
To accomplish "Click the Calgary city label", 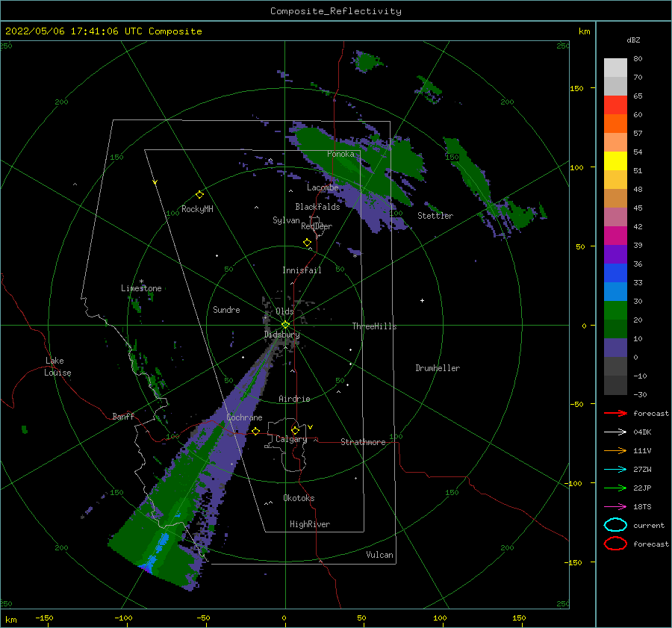I will [291, 439].
